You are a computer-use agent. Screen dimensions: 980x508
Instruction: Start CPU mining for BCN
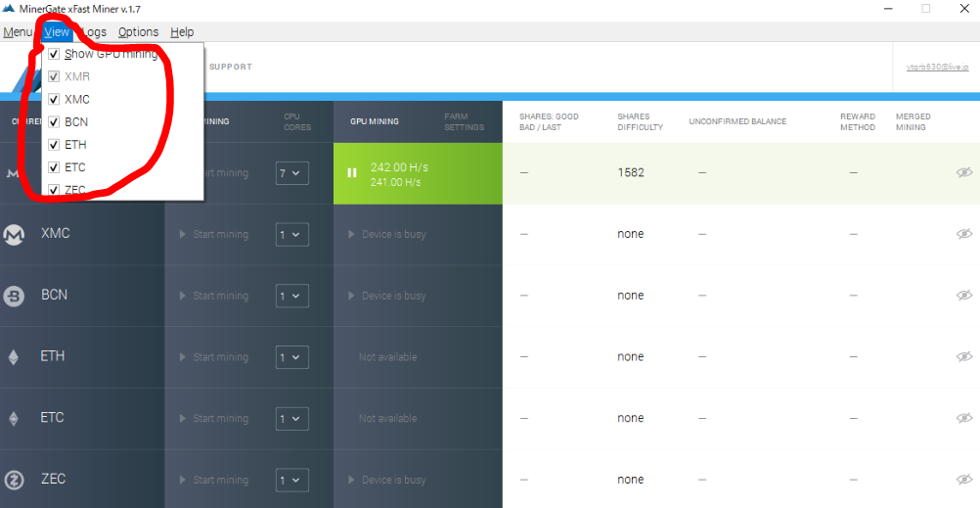214,296
